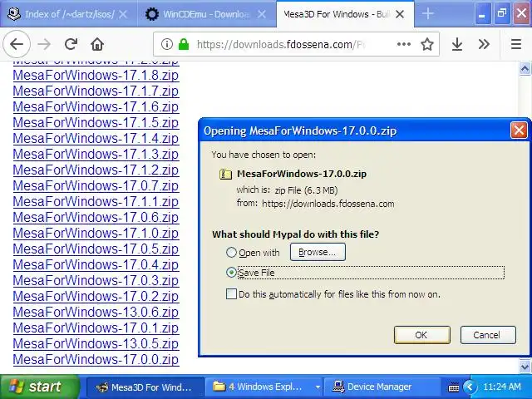Click the MesaForWindows-17.0.2.zip link
Image resolution: width=532 pixels, height=399 pixels.
(x=96, y=296)
